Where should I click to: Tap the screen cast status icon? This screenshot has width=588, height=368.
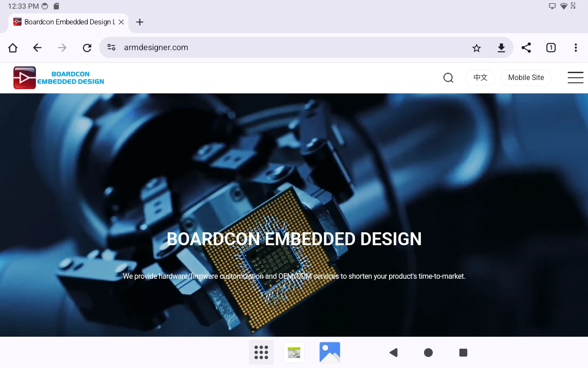click(552, 6)
